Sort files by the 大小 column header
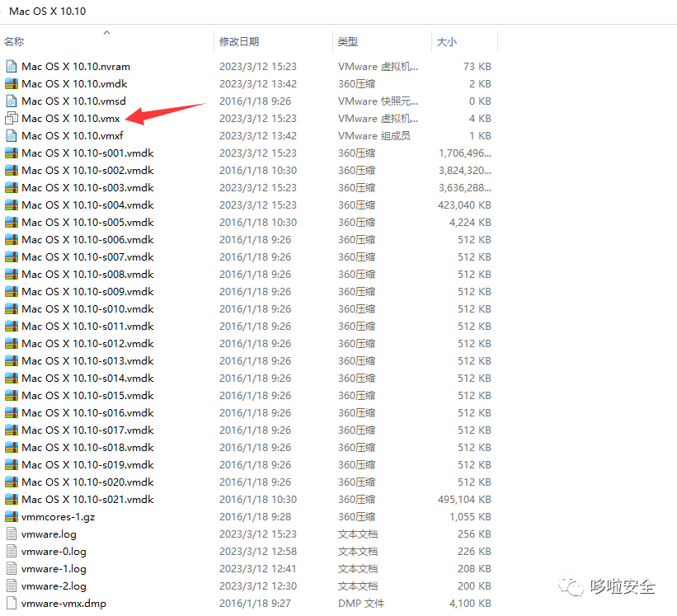Screen dimensions: 677x616 [x=447, y=42]
